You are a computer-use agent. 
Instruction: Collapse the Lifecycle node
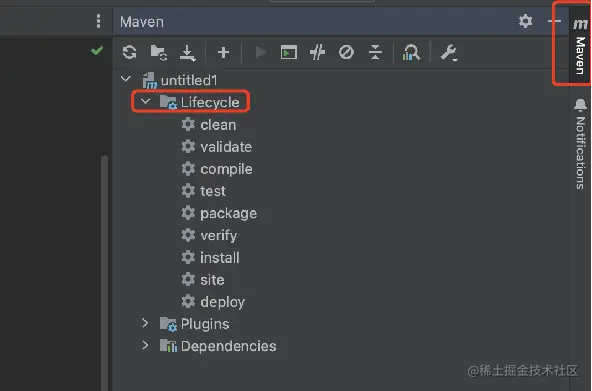point(145,101)
